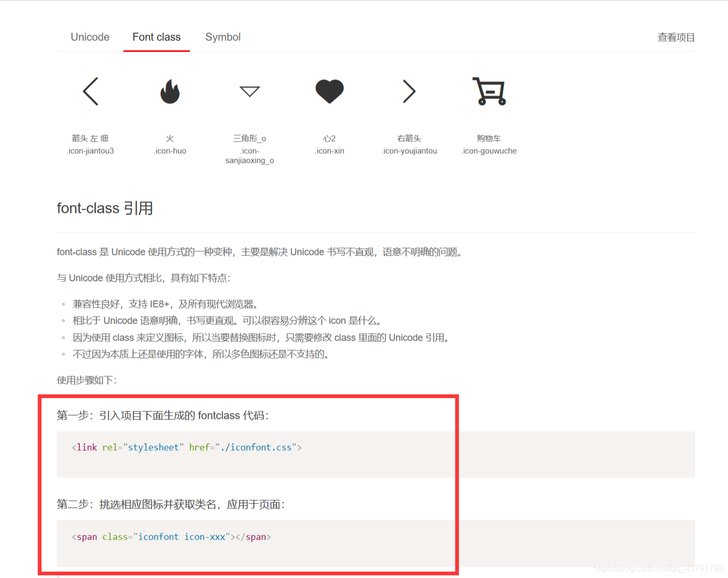
Task: Click the 第二步 step heading
Action: click(x=171, y=504)
